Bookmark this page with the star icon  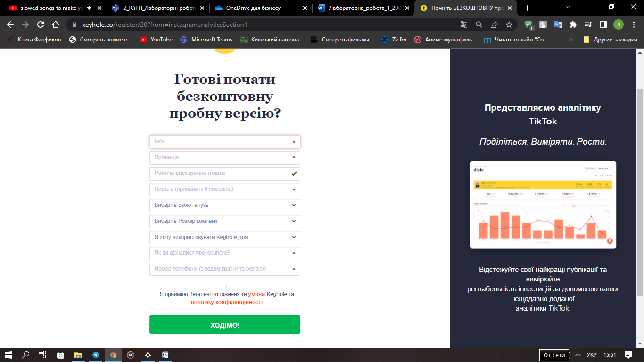pos(509,25)
